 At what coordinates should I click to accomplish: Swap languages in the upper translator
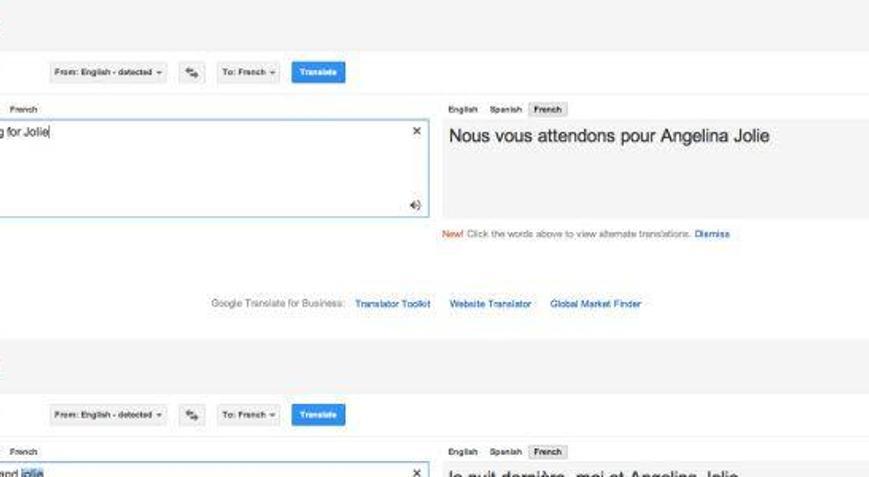(192, 72)
